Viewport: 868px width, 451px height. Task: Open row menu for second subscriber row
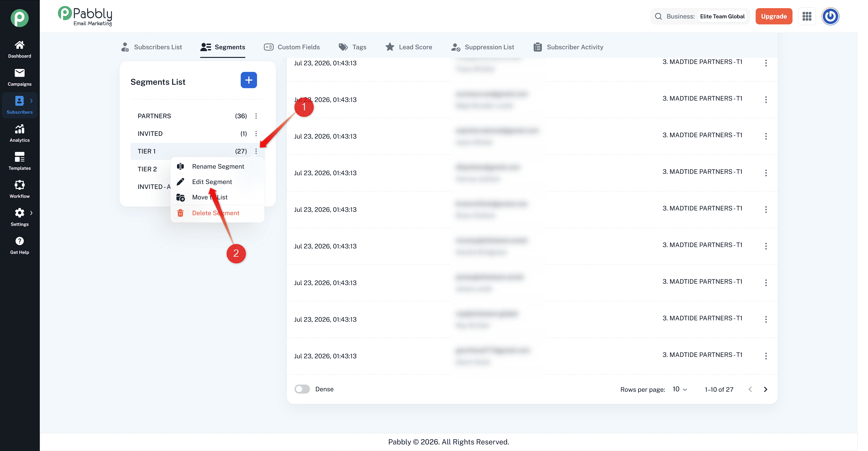click(x=766, y=99)
